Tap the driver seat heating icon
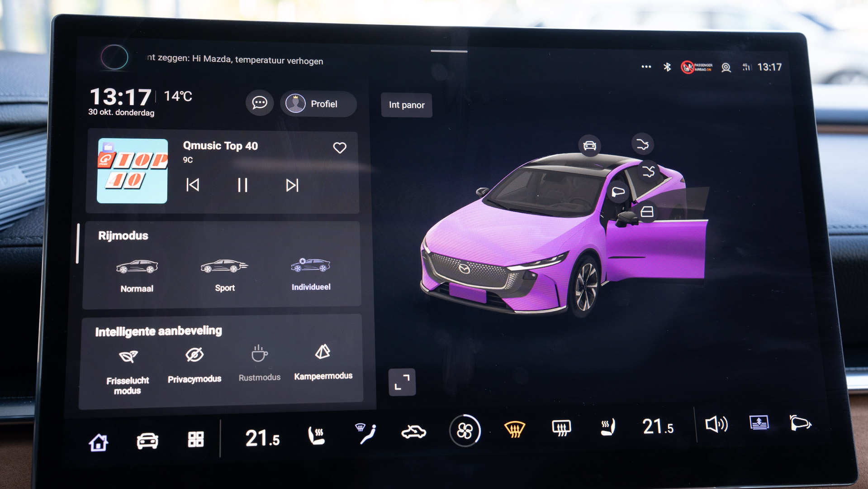Image resolution: width=868 pixels, height=489 pixels. 317,436
